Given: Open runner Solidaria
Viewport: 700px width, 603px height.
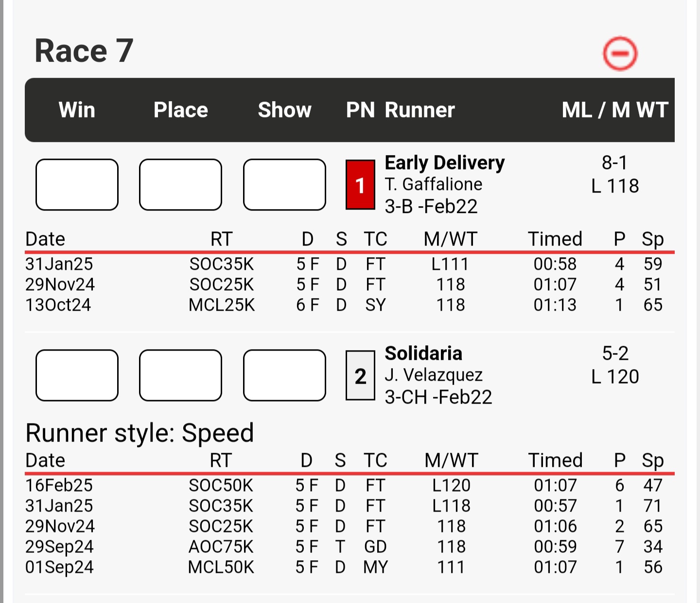Looking at the screenshot, I should point(423,354).
